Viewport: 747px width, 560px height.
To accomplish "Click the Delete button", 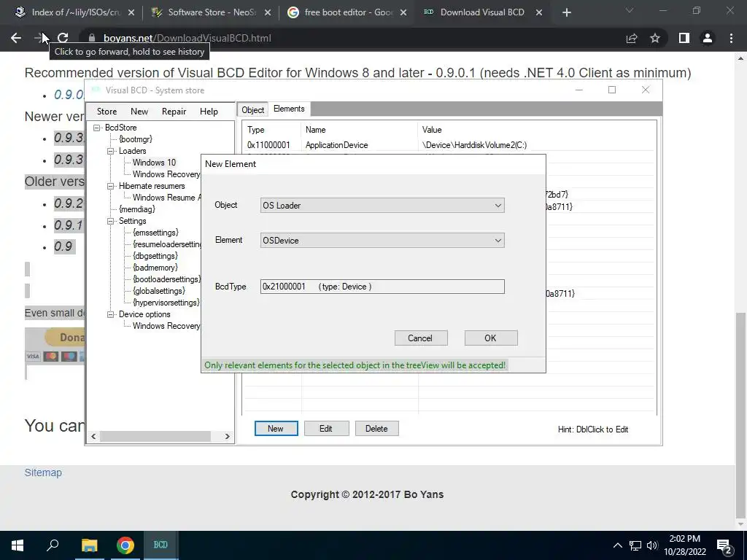I will pos(377,429).
